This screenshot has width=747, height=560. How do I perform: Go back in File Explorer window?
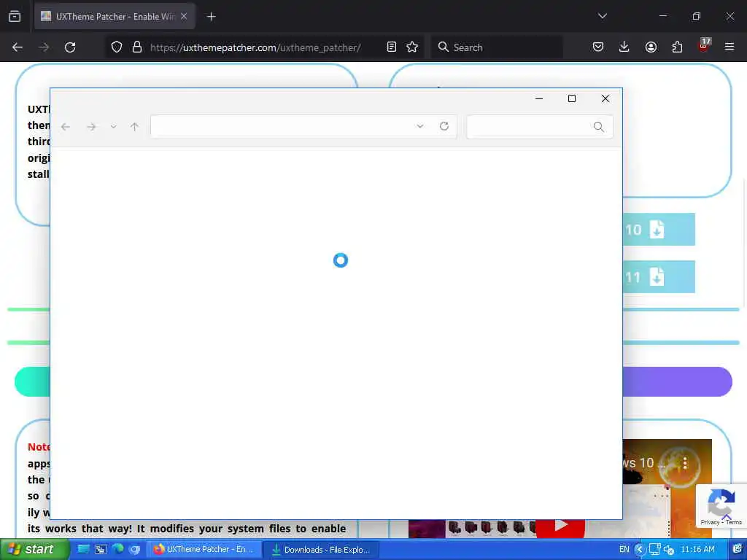click(x=66, y=127)
